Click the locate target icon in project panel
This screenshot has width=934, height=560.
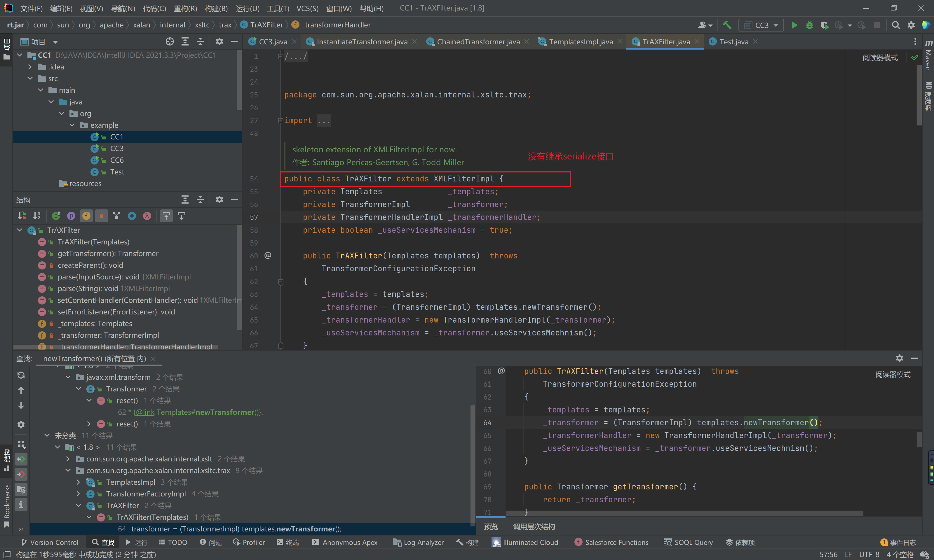170,41
